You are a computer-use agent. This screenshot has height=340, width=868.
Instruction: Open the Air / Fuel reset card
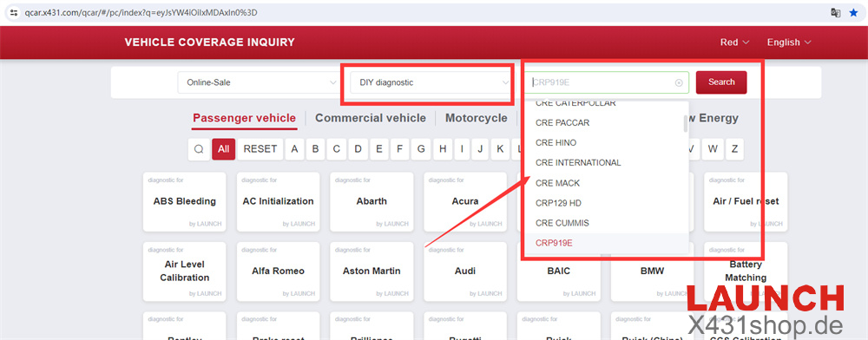click(746, 201)
